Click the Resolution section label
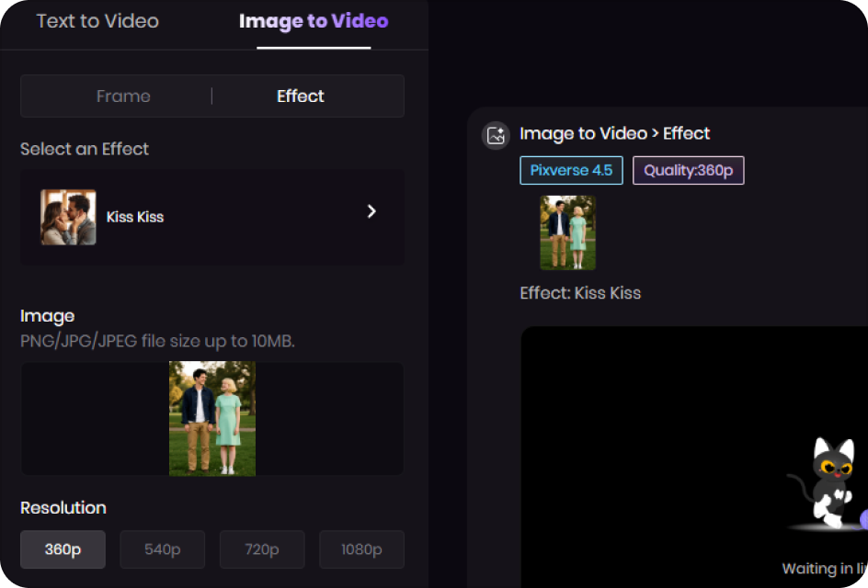 [63, 508]
